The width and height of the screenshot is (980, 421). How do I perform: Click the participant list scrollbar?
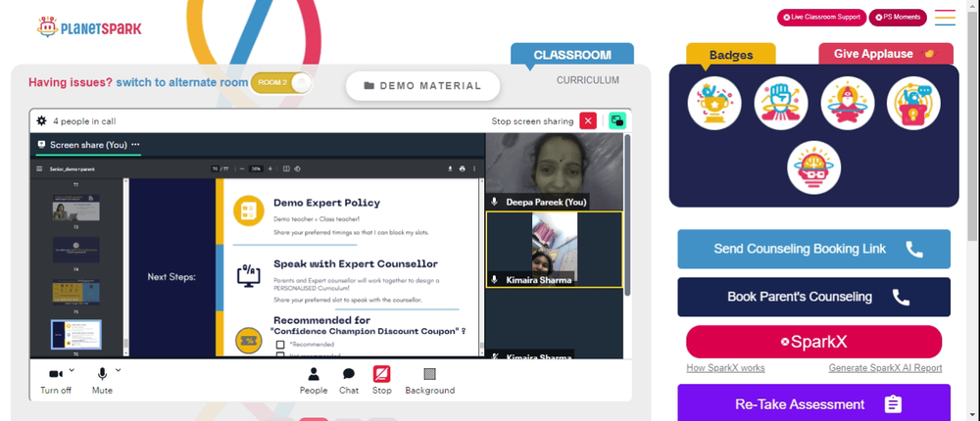pyautogui.click(x=627, y=212)
